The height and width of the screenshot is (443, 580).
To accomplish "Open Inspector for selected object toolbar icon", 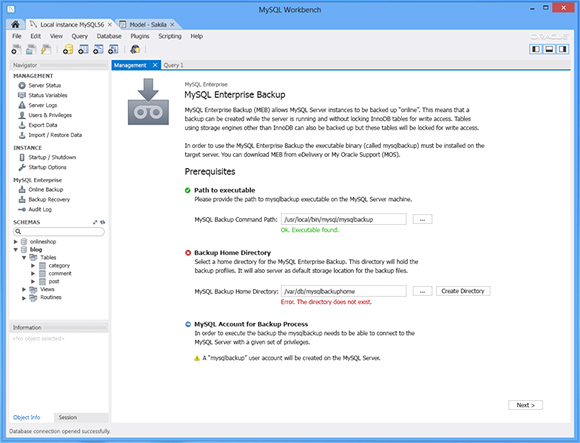I will pos(46,49).
